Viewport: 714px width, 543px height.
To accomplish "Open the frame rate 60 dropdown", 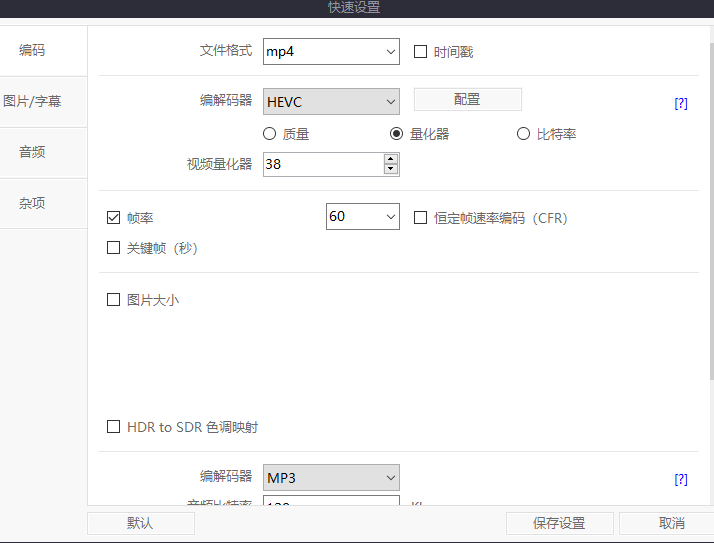I will click(362, 217).
